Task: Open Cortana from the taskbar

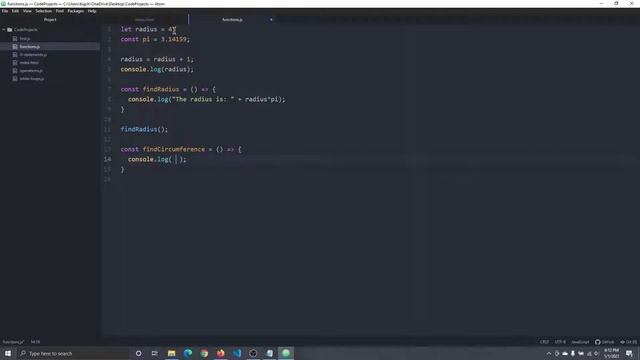Action: [138, 353]
